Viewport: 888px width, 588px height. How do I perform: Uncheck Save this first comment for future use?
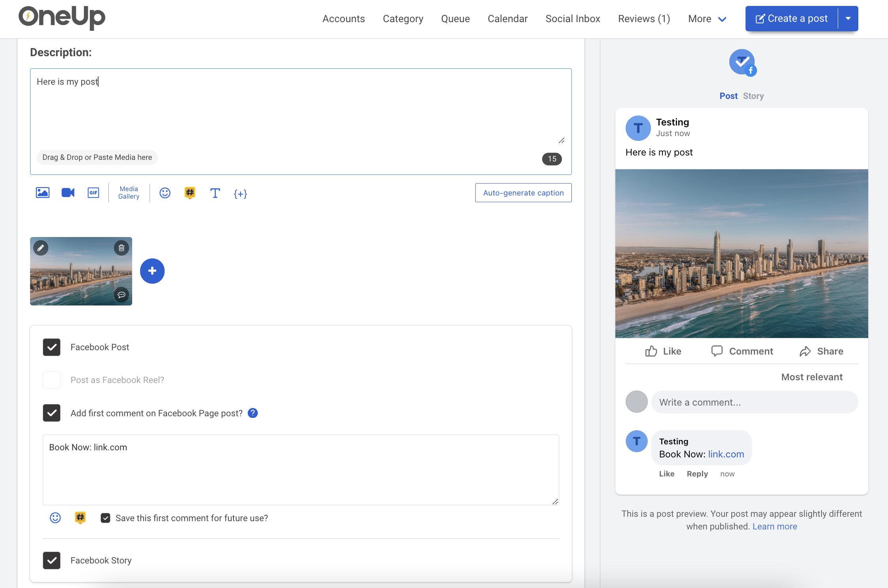click(105, 518)
